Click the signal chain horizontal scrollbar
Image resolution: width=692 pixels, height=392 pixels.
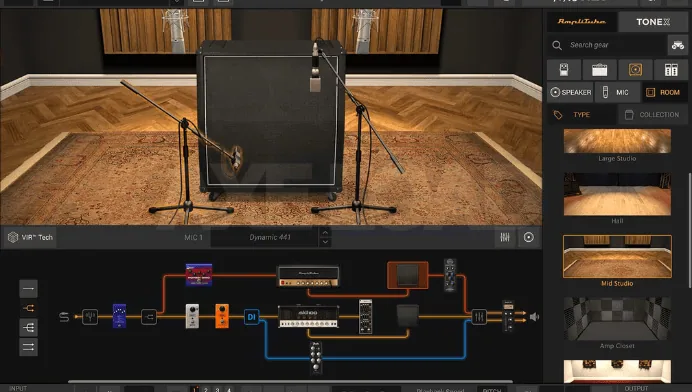point(290,381)
